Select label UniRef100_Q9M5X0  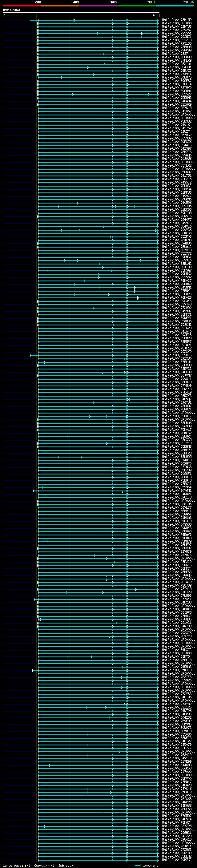[x=177, y=274]
